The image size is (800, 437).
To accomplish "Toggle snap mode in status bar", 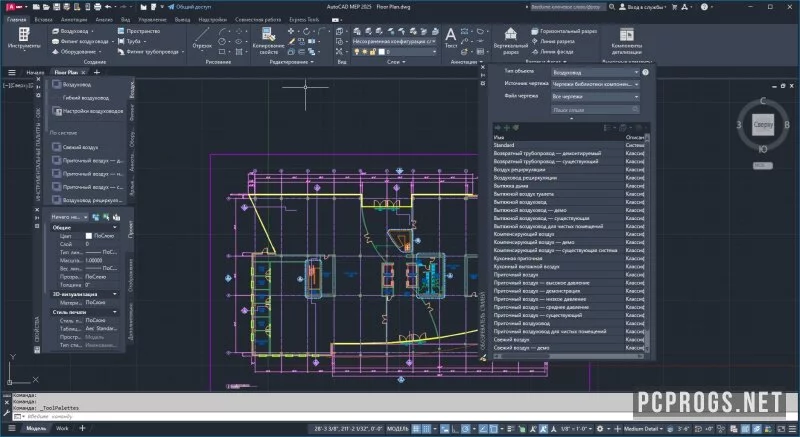I will click(x=427, y=429).
